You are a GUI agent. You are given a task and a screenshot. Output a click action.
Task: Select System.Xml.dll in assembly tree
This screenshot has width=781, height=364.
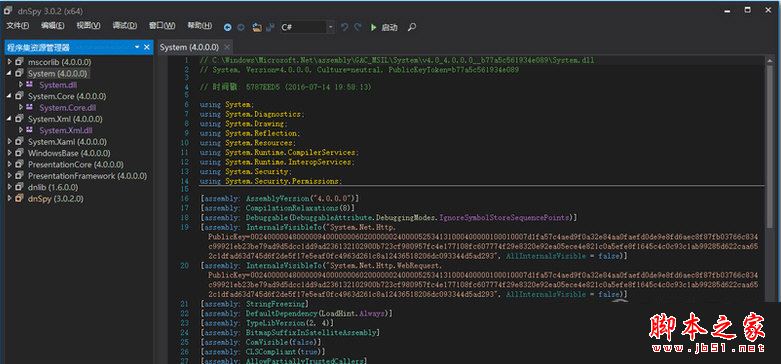[66, 130]
